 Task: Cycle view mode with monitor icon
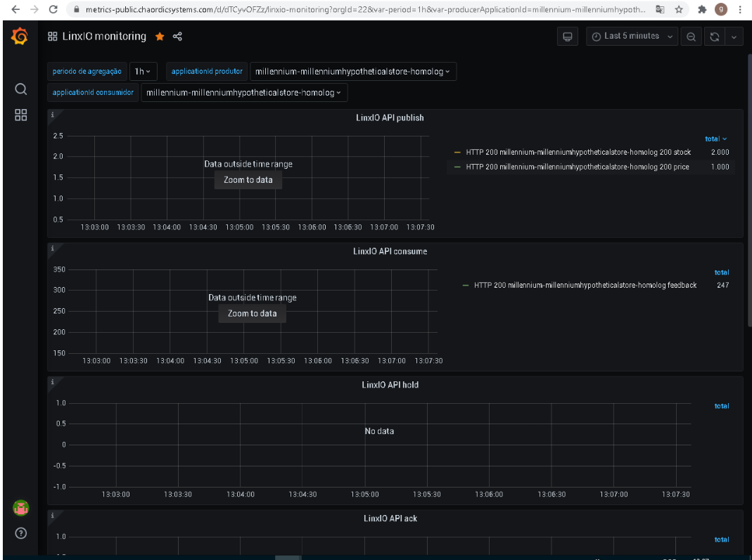click(568, 37)
